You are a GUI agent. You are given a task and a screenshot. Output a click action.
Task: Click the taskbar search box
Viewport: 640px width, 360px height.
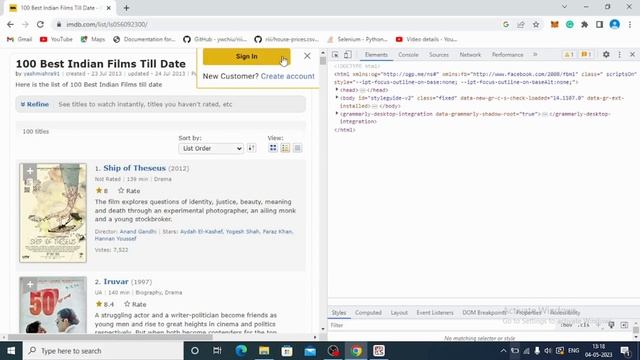pyautogui.click(x=103, y=351)
